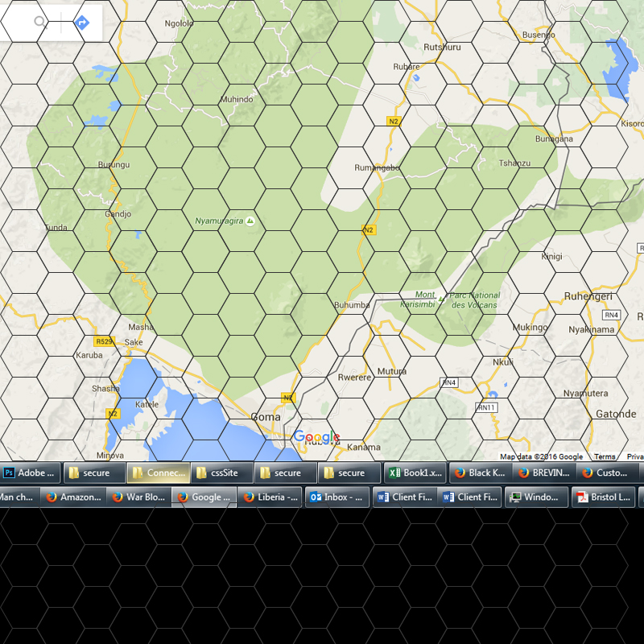This screenshot has width=644, height=644.
Task: Click the N2 road shield near Rumangabo
Action: point(394,122)
